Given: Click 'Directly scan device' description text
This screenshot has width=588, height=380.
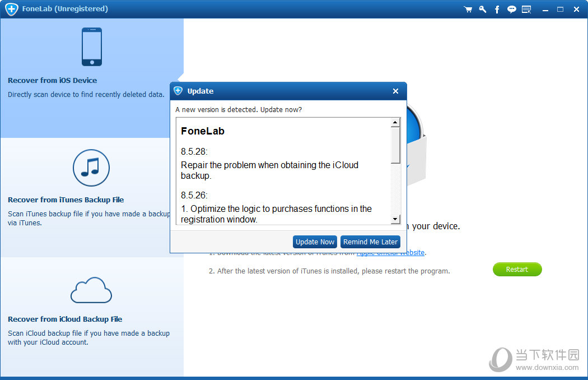Looking at the screenshot, I should click(x=86, y=94).
